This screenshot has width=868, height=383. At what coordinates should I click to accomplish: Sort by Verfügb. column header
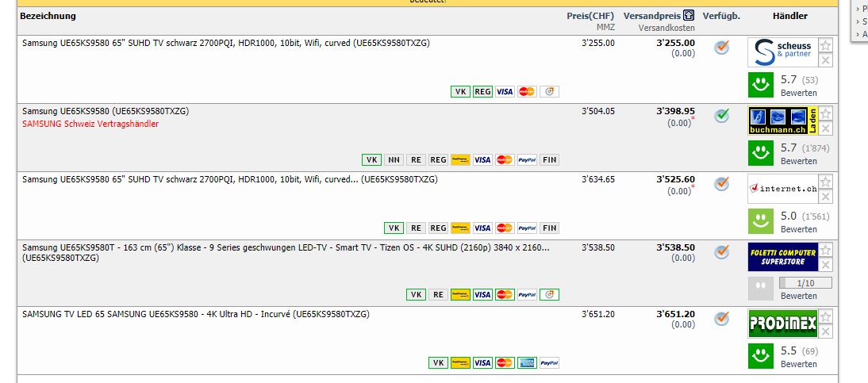click(721, 16)
